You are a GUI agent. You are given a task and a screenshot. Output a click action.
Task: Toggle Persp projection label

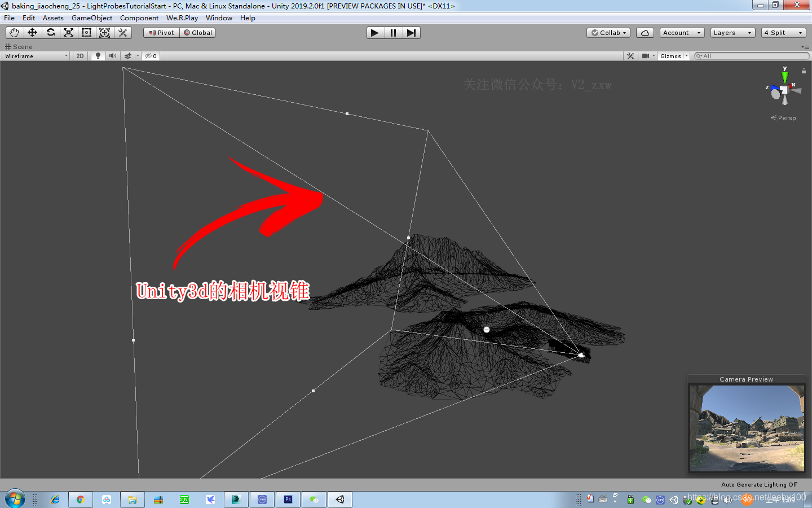click(x=783, y=118)
